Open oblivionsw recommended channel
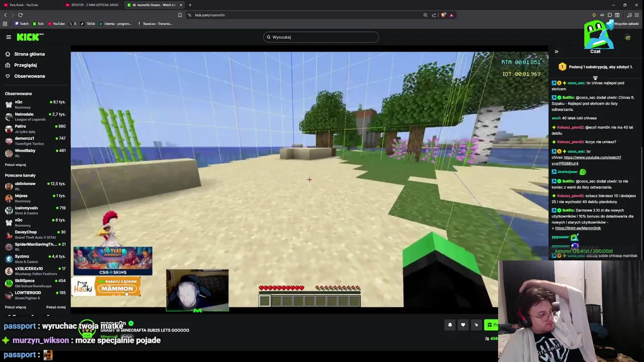The image size is (644, 362). [x=35, y=186]
